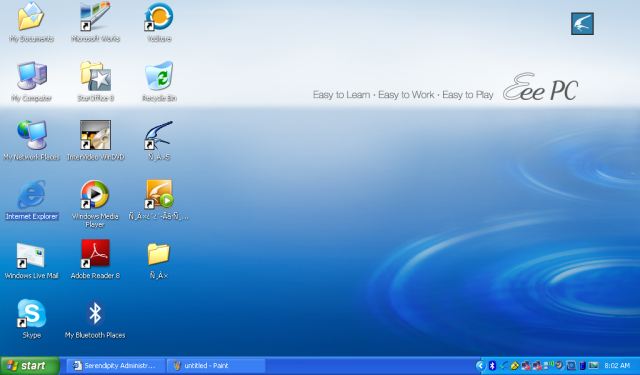
Task: Select the Recycle Bin
Action: [x=159, y=81]
